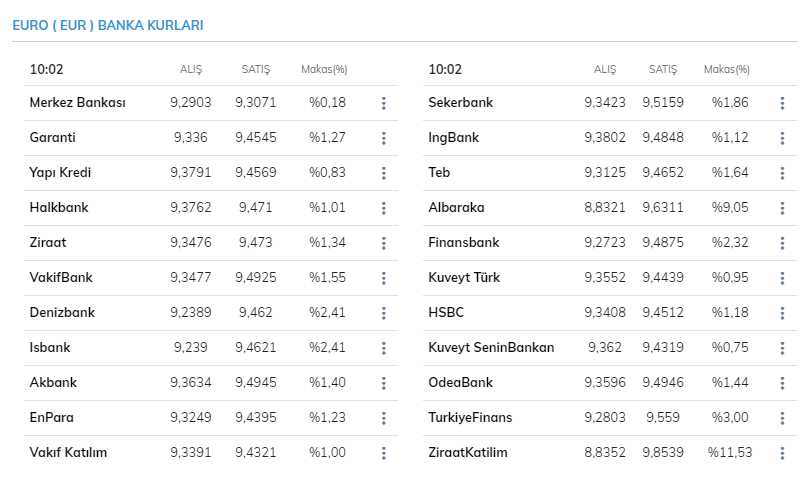Screen dimensions: 812x481
Task: Open the options dots for IngBank
Action: (782, 138)
